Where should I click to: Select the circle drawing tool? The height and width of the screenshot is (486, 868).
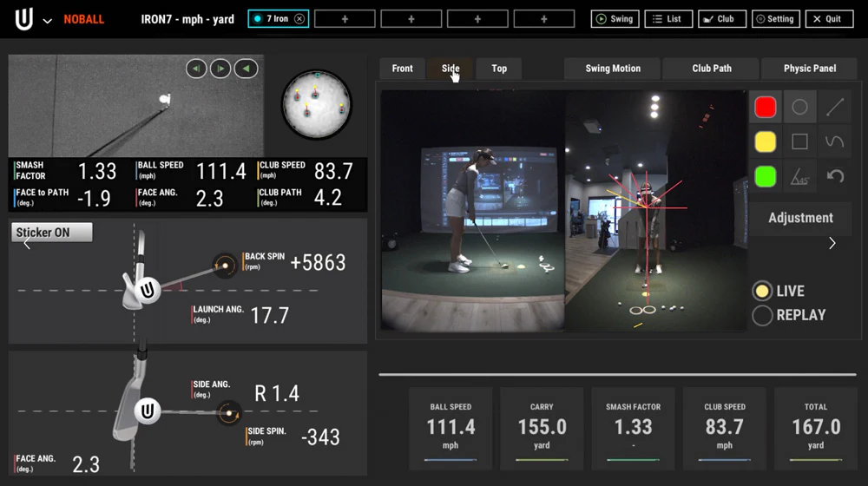point(799,107)
